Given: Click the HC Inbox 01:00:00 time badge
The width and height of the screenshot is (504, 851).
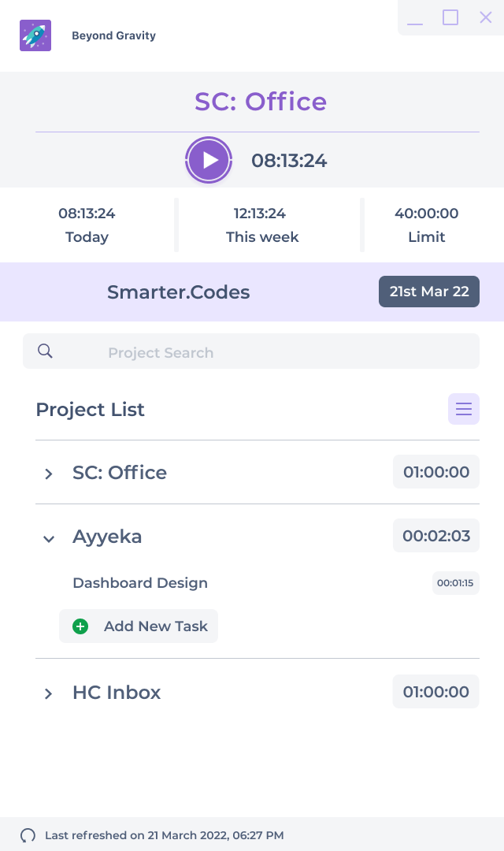Looking at the screenshot, I should [x=436, y=692].
